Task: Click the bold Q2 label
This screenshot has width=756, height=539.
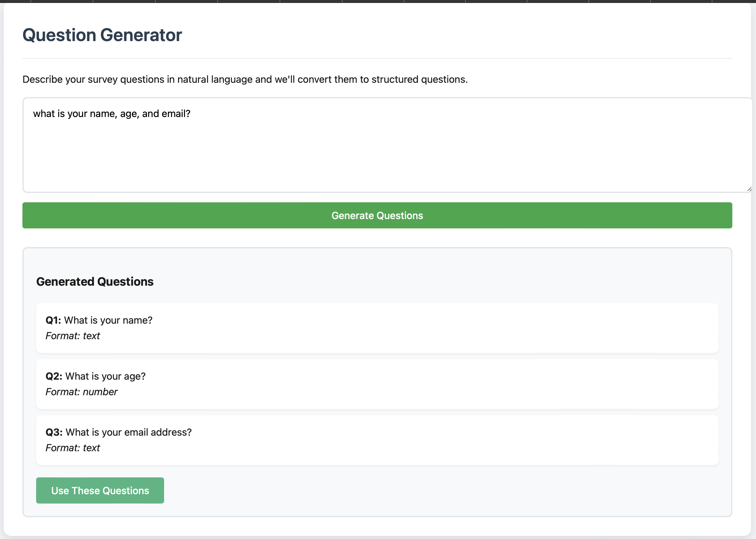Action: pyautogui.click(x=53, y=376)
